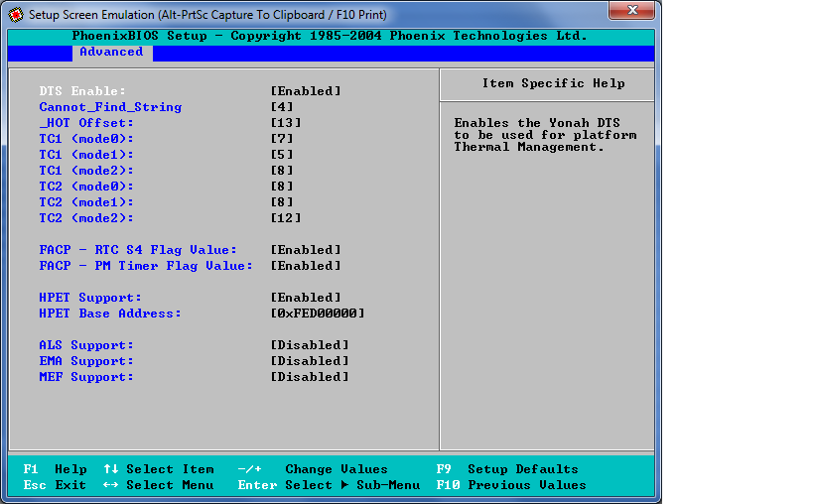Select the Advanced menu tab
Screen dimensions: 813x504
tap(111, 53)
